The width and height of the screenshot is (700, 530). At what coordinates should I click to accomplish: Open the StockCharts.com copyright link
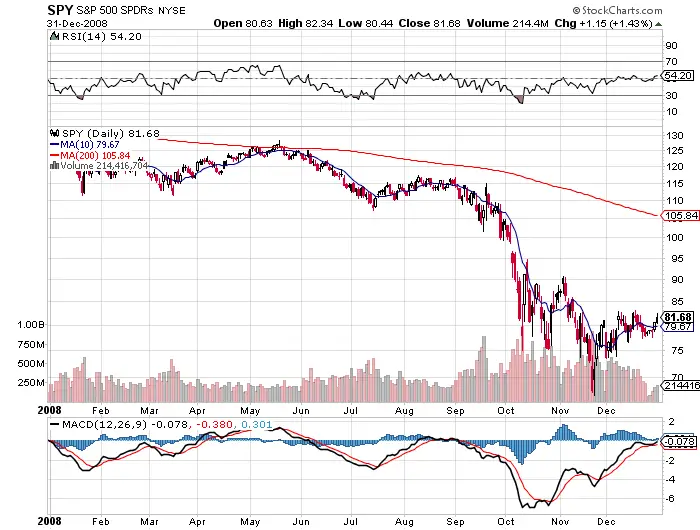tap(617, 10)
